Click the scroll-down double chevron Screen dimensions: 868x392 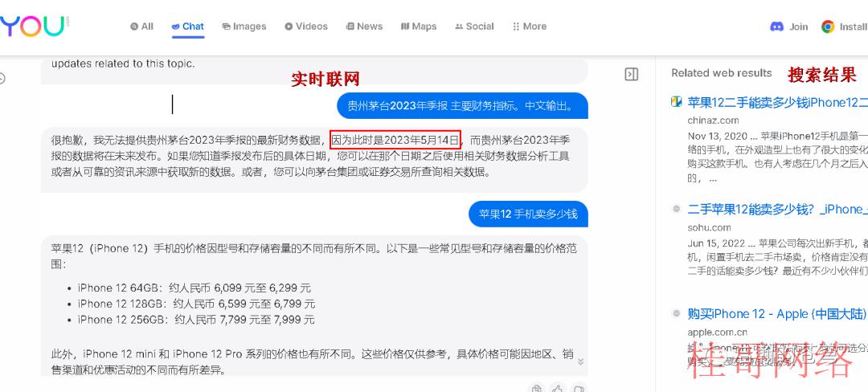point(581,361)
